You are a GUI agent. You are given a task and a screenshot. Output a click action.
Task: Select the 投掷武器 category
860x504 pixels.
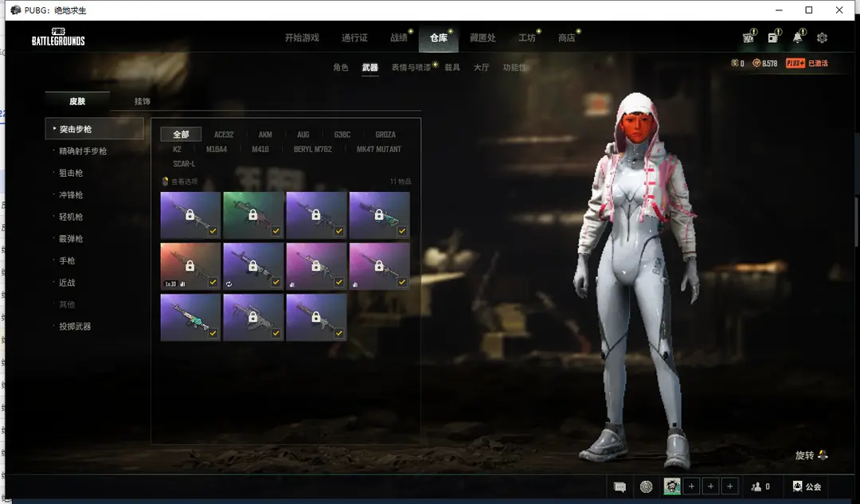click(75, 326)
